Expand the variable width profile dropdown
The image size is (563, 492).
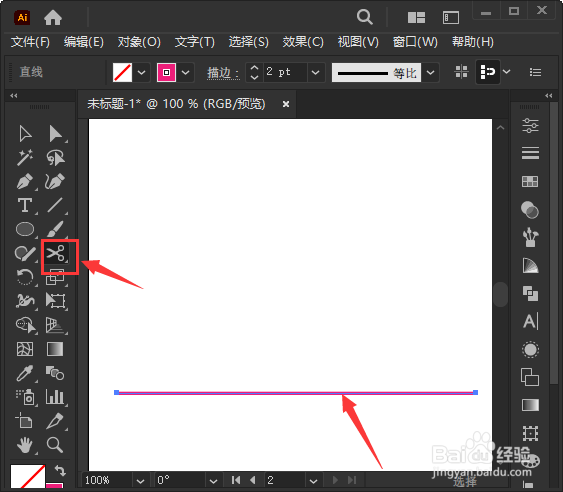(x=430, y=73)
